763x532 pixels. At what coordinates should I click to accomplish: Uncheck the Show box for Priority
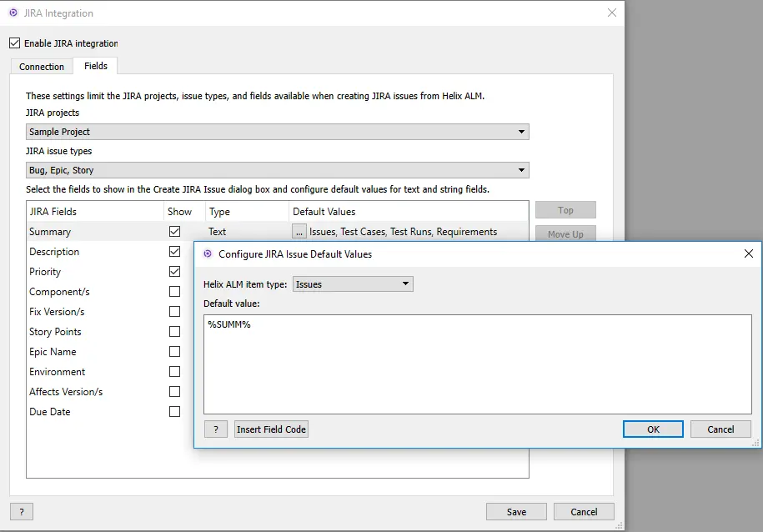174,271
